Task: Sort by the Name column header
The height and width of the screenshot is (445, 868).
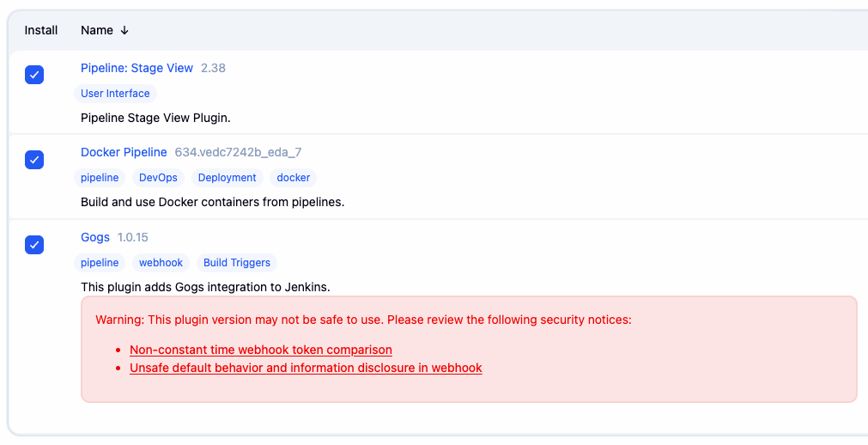Action: click(105, 30)
